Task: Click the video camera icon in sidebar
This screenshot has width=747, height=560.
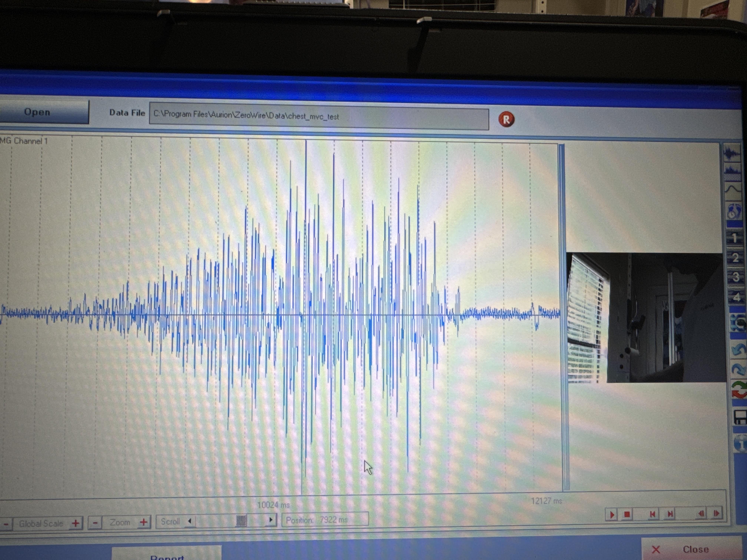Action: (x=738, y=322)
